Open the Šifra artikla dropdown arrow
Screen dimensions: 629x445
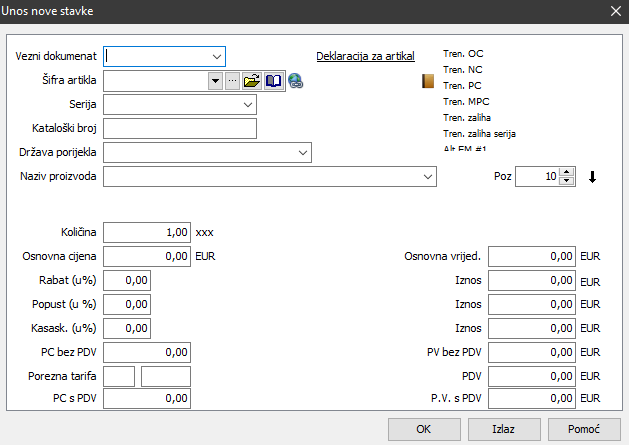pos(215,81)
